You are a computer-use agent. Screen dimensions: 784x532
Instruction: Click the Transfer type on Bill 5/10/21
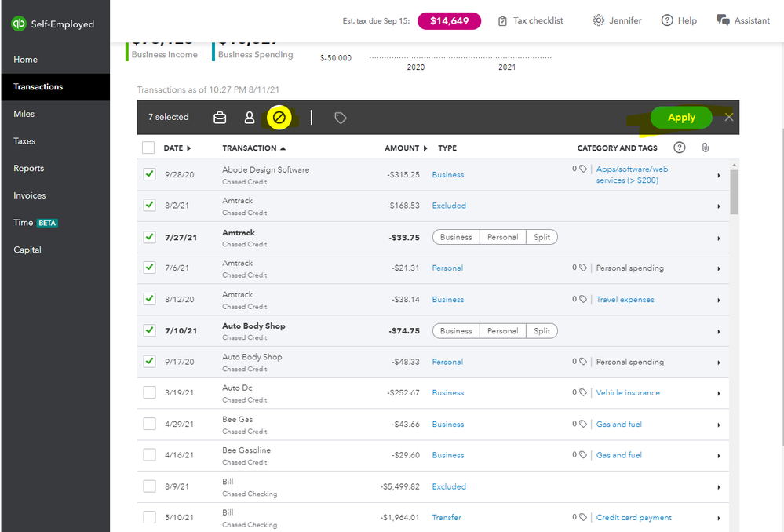(447, 518)
